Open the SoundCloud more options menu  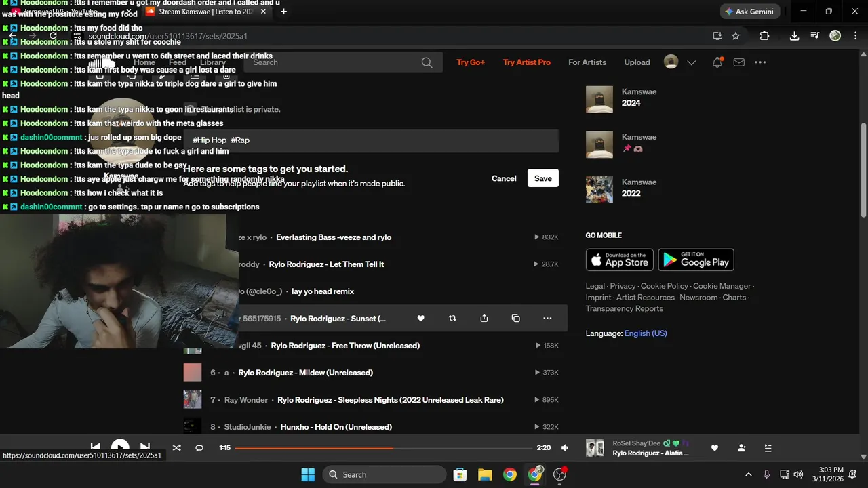click(x=760, y=62)
